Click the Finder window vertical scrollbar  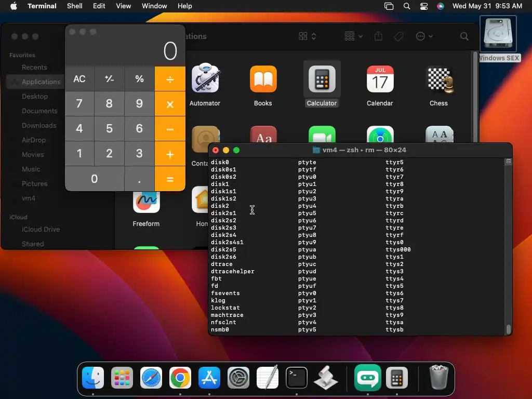475,98
